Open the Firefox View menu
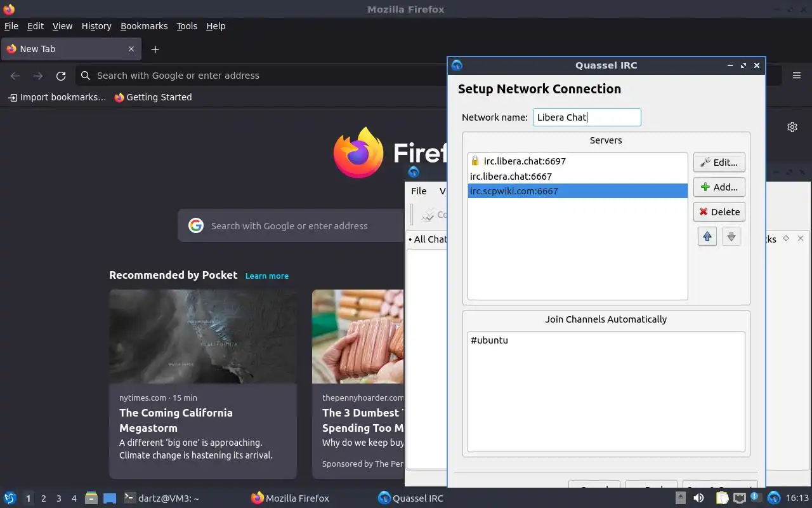Viewport: 812px width, 508px height. [x=62, y=26]
